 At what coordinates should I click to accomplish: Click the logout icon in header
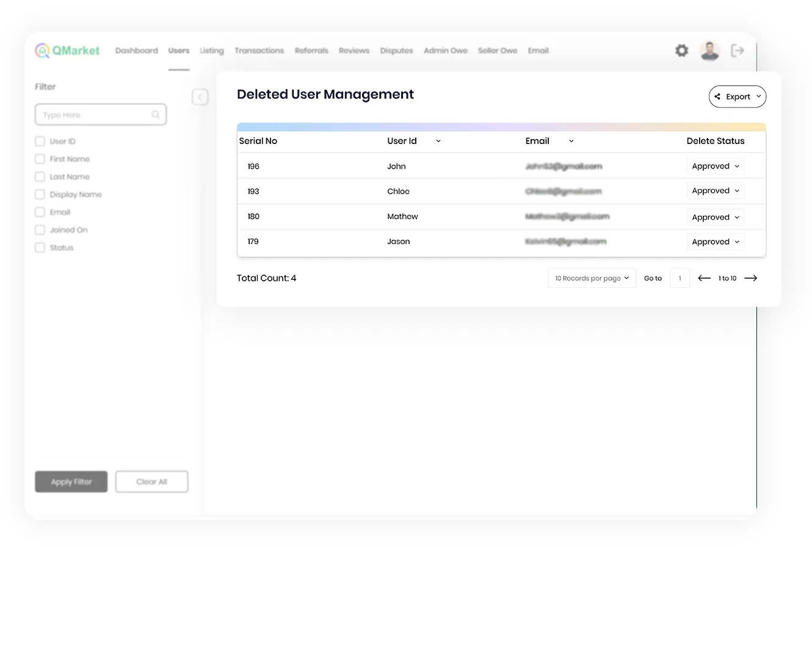[x=737, y=51]
